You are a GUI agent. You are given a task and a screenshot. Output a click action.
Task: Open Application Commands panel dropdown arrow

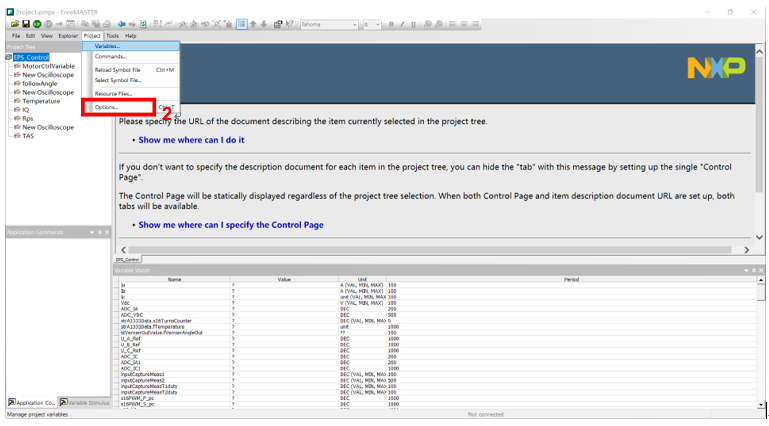[x=92, y=232]
